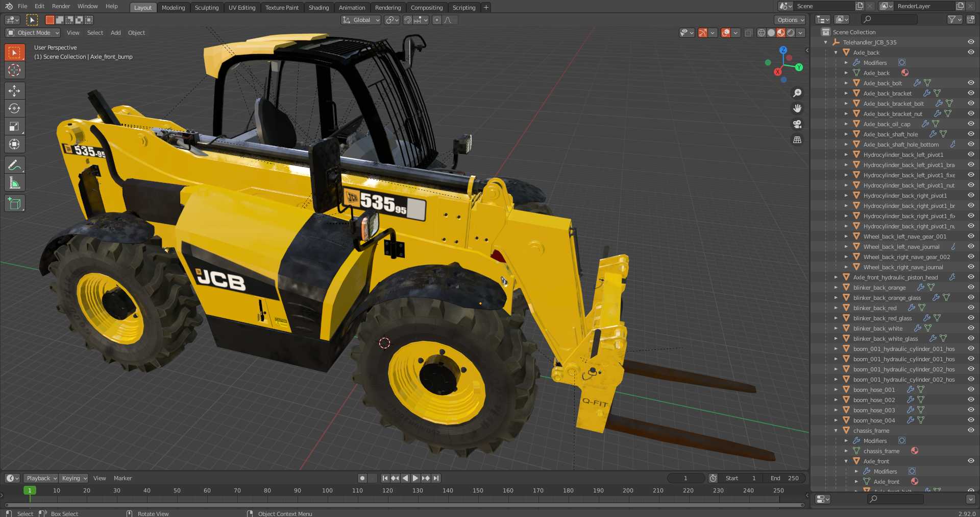Image resolution: width=980 pixels, height=517 pixels.
Task: Click the End frame field
Action: (x=786, y=478)
